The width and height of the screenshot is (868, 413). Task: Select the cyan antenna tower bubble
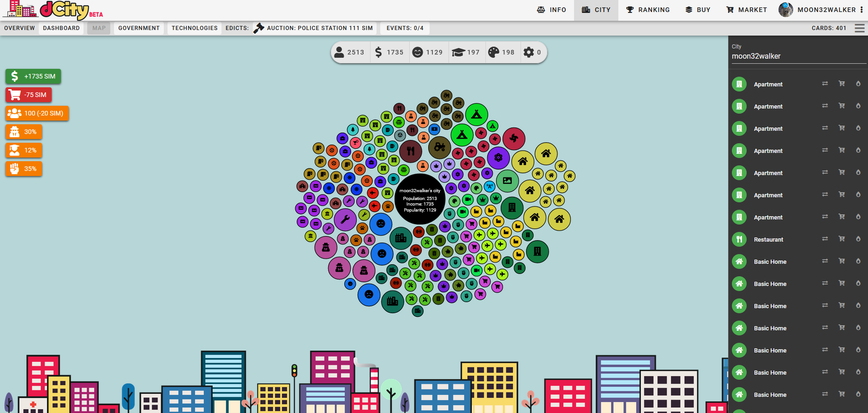click(490, 187)
